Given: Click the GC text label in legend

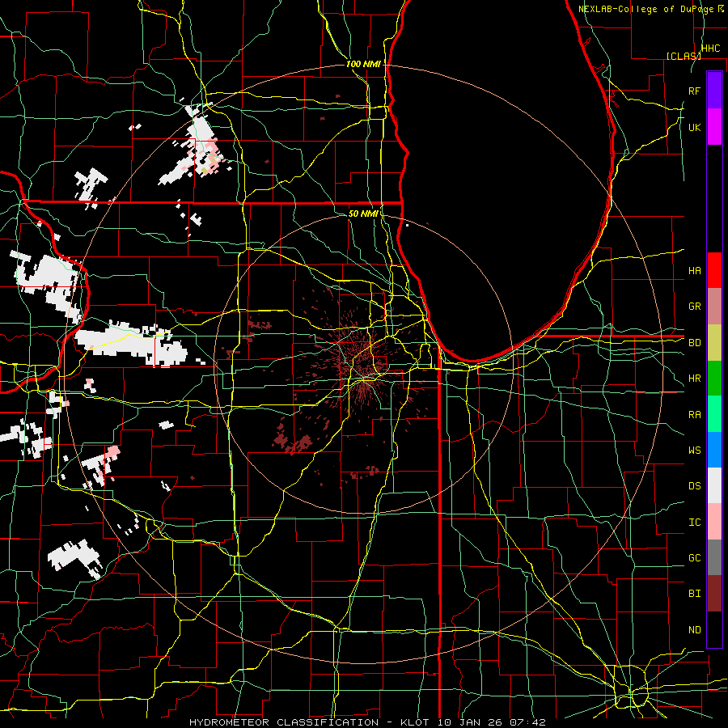Looking at the screenshot, I should [x=694, y=558].
